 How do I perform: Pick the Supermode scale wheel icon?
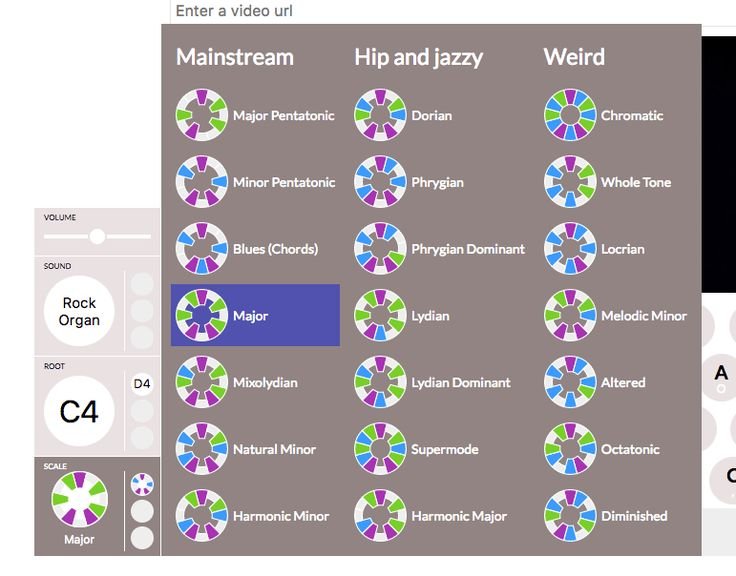(x=380, y=448)
